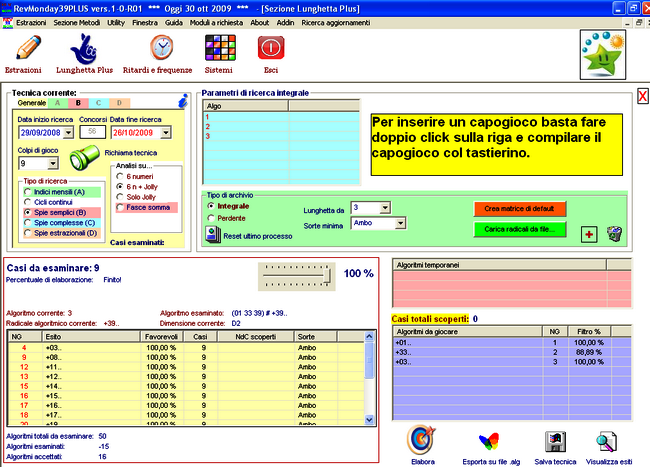Open Colpi di gioco dropdown

pos(53,163)
